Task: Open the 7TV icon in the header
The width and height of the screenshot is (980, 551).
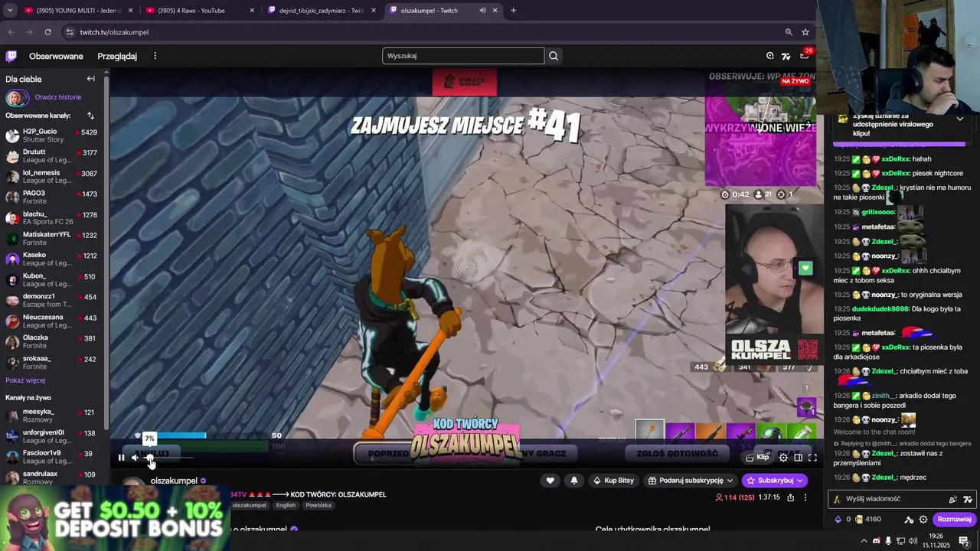Action: [786, 56]
